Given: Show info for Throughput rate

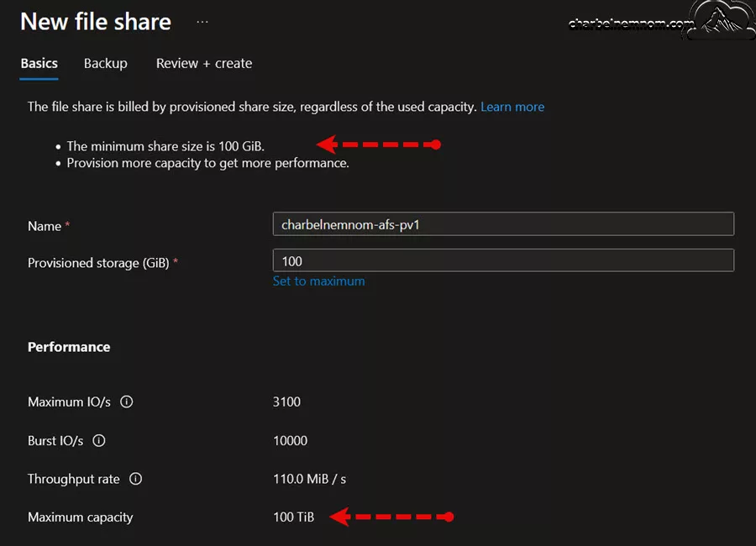Looking at the screenshot, I should click(135, 479).
